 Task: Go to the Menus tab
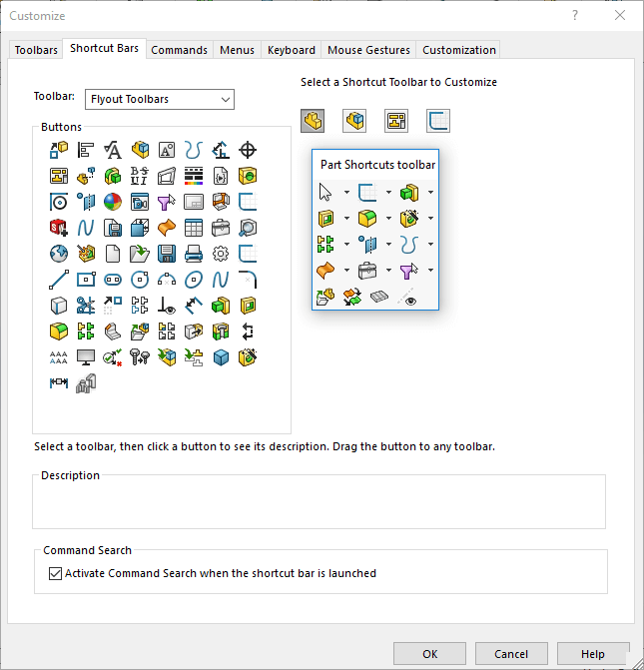click(x=237, y=50)
